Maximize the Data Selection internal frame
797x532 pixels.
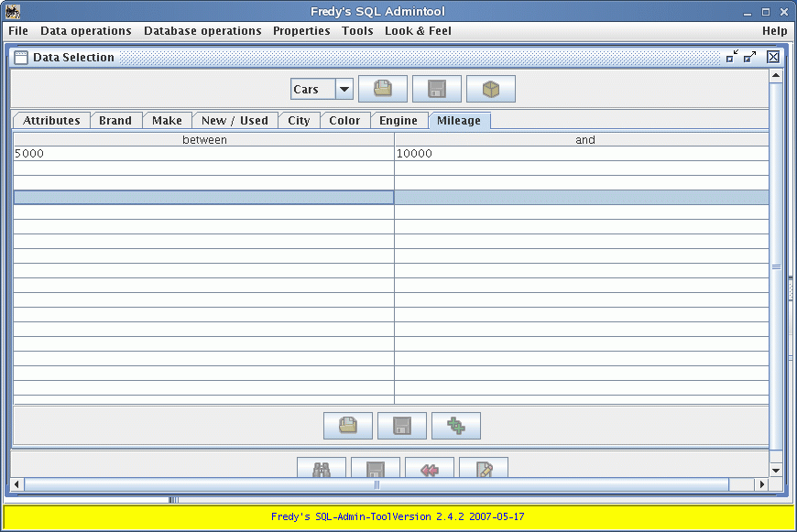(750, 57)
